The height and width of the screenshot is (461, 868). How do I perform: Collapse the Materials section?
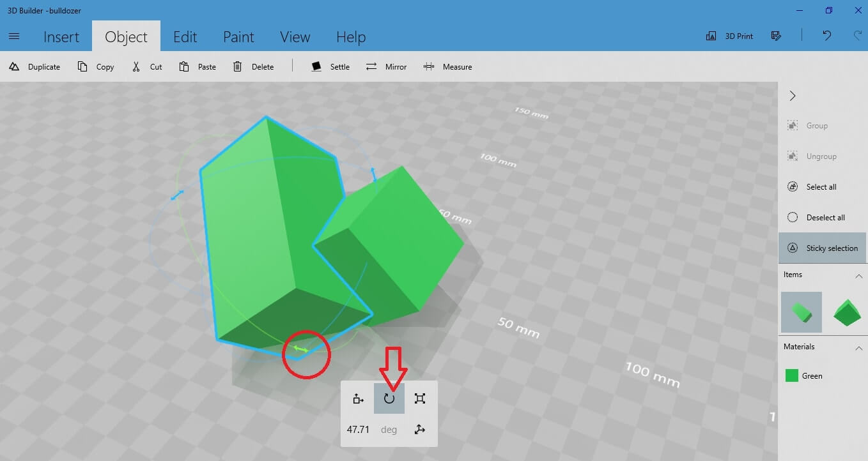pos(858,348)
